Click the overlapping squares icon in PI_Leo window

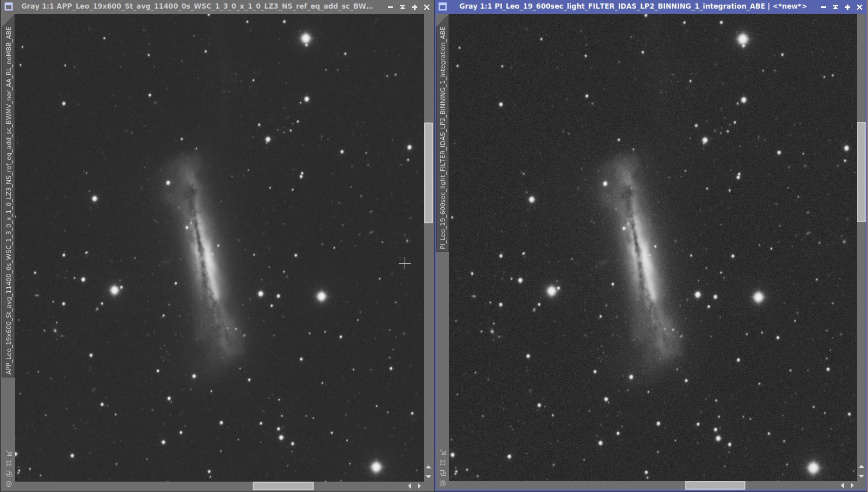pyautogui.click(x=443, y=474)
